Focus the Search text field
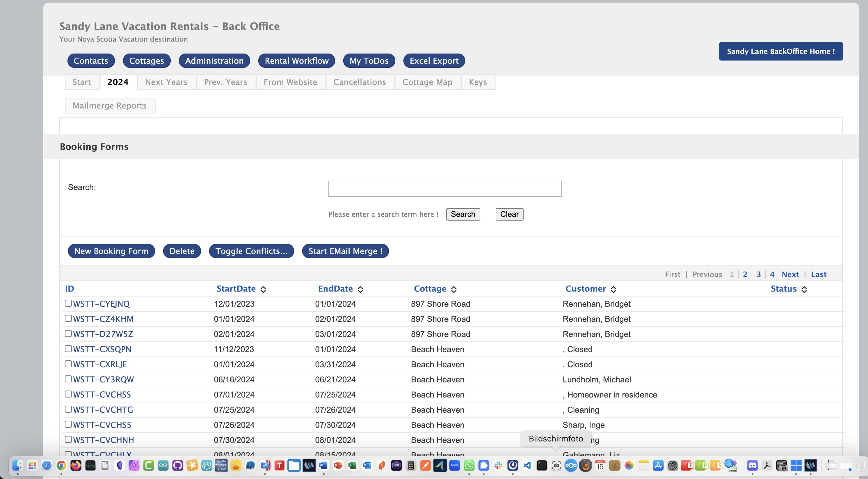Screen dimensions: 868x479 point(445,189)
